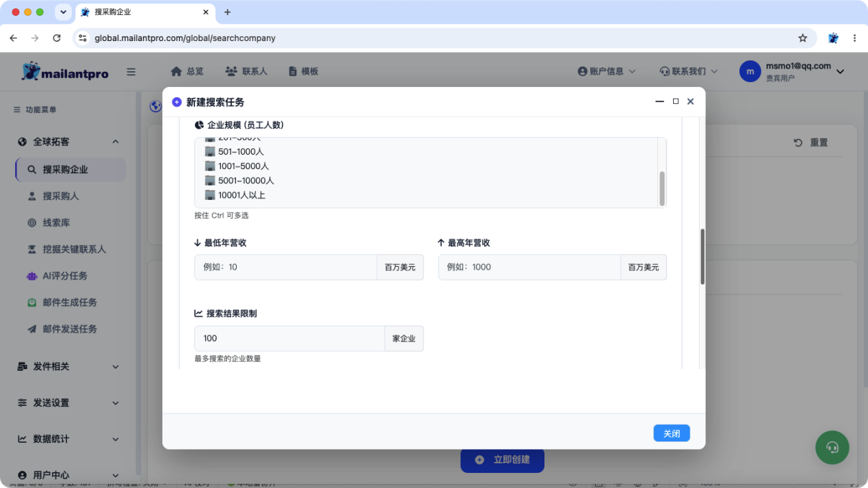Viewport: 868px width, 488px height.
Task: Click the blue user avatar circle
Action: (x=750, y=71)
